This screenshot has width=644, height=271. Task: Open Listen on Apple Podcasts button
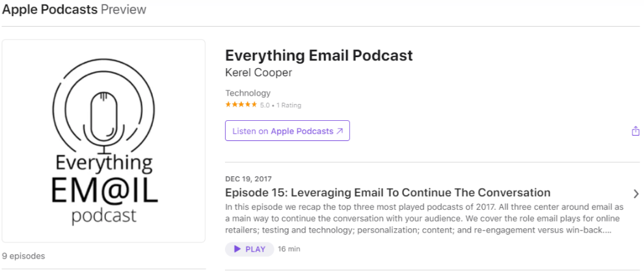coord(288,131)
